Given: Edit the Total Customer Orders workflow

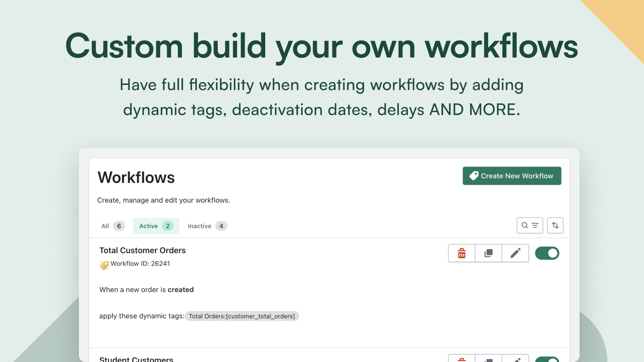Looking at the screenshot, I should (x=515, y=253).
